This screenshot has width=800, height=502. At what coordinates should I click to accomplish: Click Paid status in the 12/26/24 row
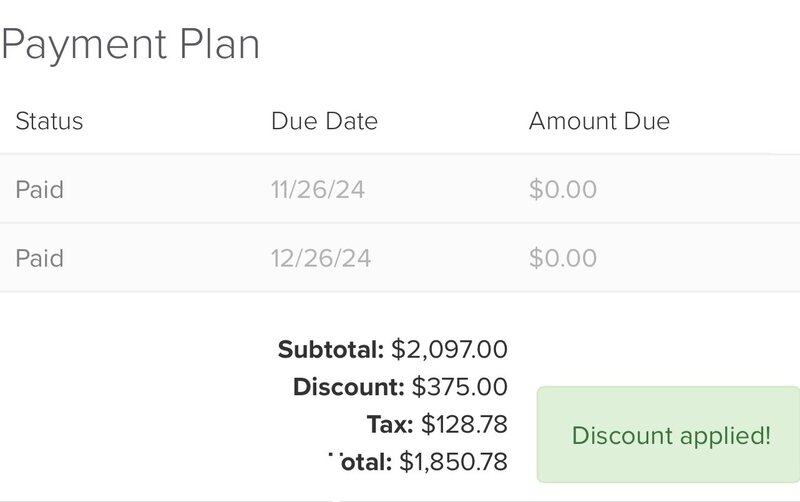[39, 258]
